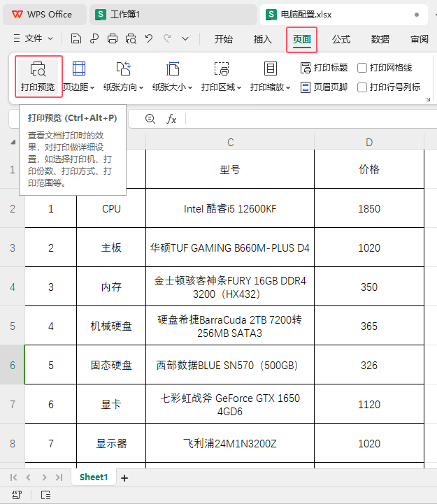This screenshot has width=437, height=504.
Task: Open Print Preview tool
Action: click(38, 76)
